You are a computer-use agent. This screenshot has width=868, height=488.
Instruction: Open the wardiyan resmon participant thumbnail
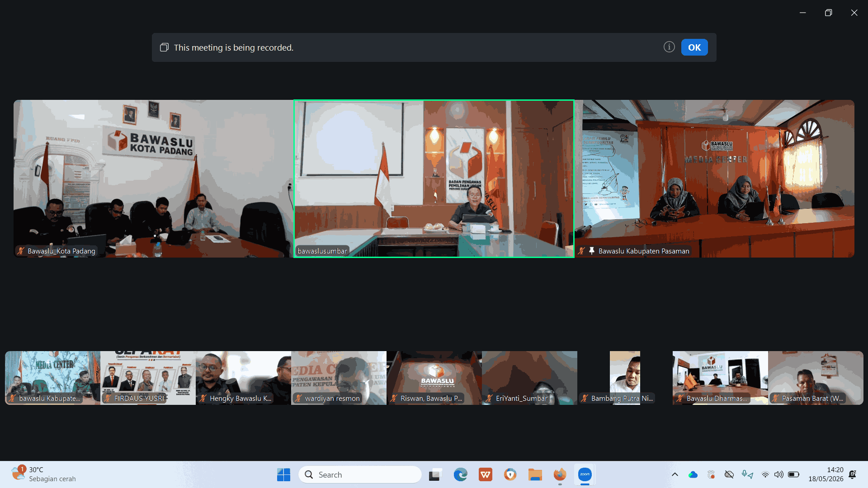point(339,378)
